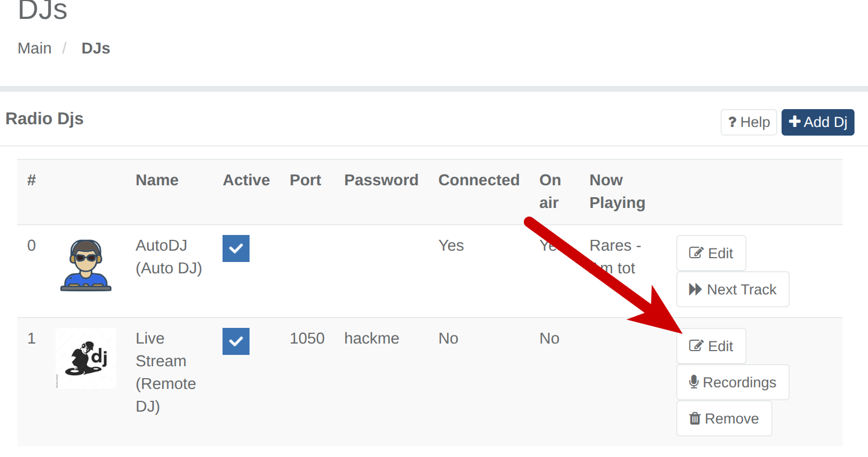Screen dimensions: 868x457
Task: Remove the Live Stream DJ
Action: 724,419
